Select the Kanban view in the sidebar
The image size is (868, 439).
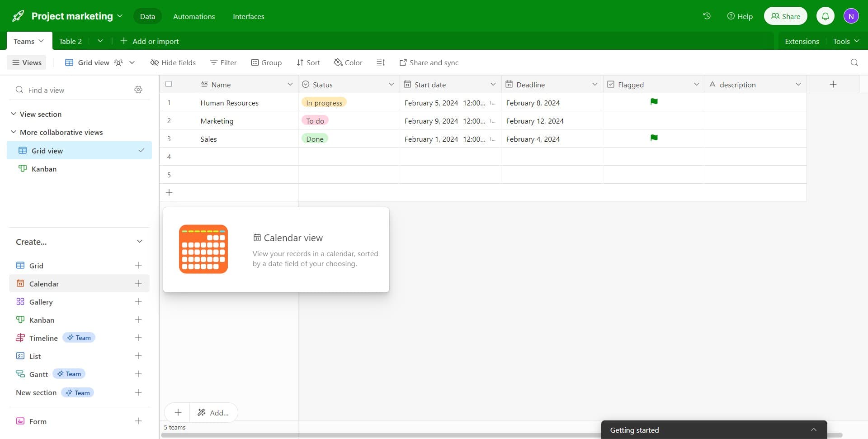click(x=44, y=169)
